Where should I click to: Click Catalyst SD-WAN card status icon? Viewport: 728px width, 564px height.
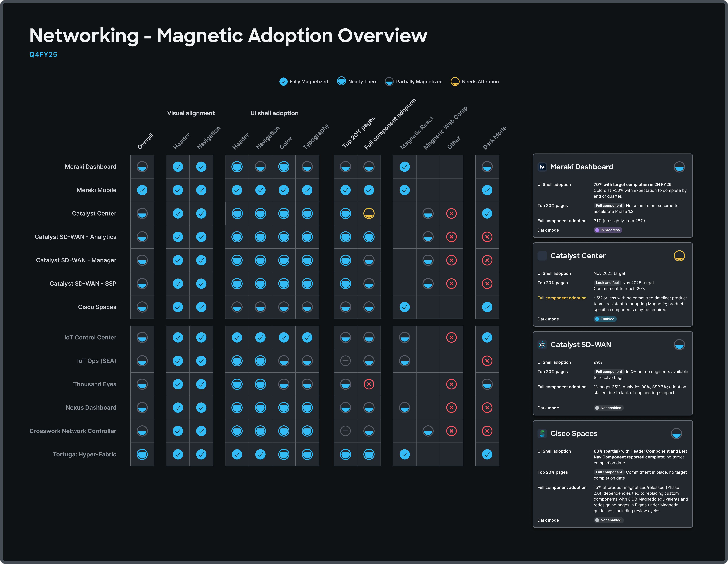tap(679, 345)
